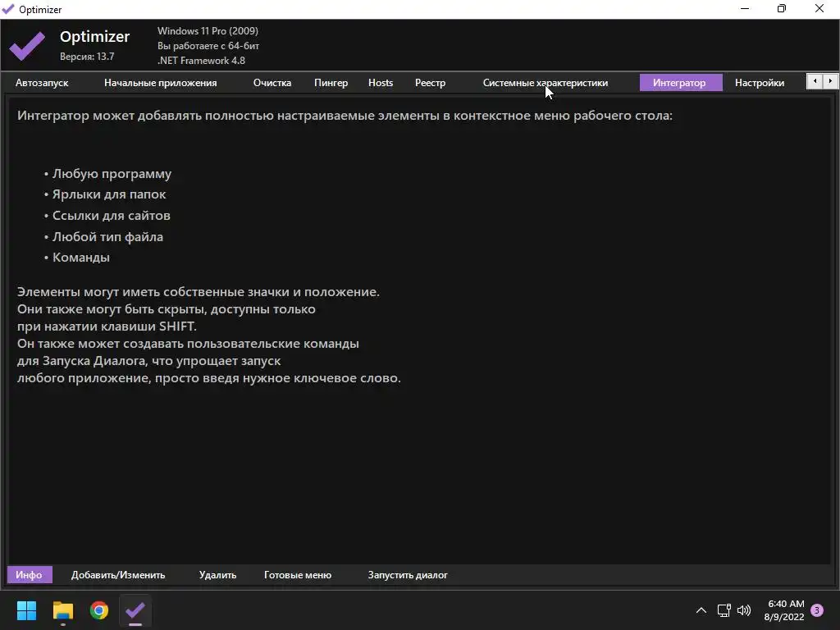The width and height of the screenshot is (840, 630).
Task: Click the 'Любую программу' list line
Action: 107,174
